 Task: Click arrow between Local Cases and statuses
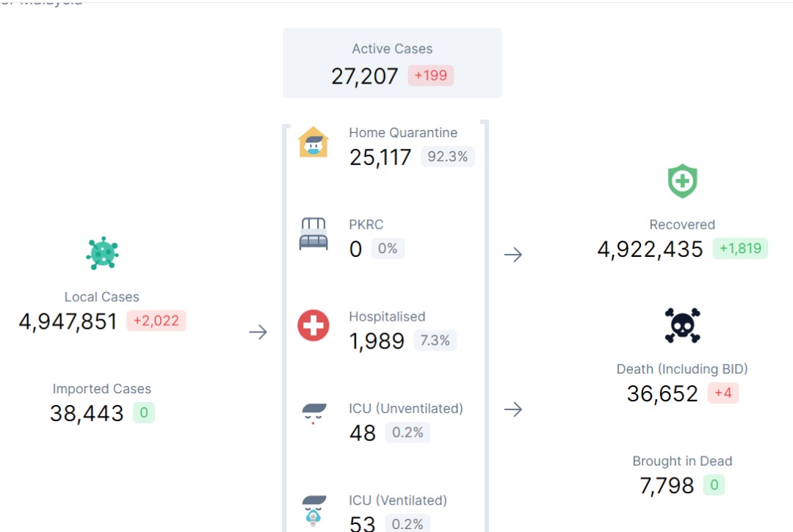click(258, 332)
